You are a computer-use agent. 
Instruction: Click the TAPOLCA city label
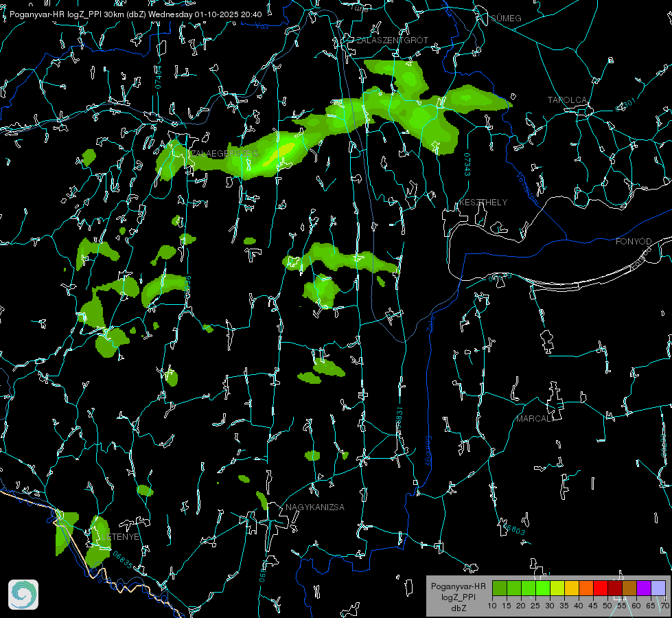point(567,100)
